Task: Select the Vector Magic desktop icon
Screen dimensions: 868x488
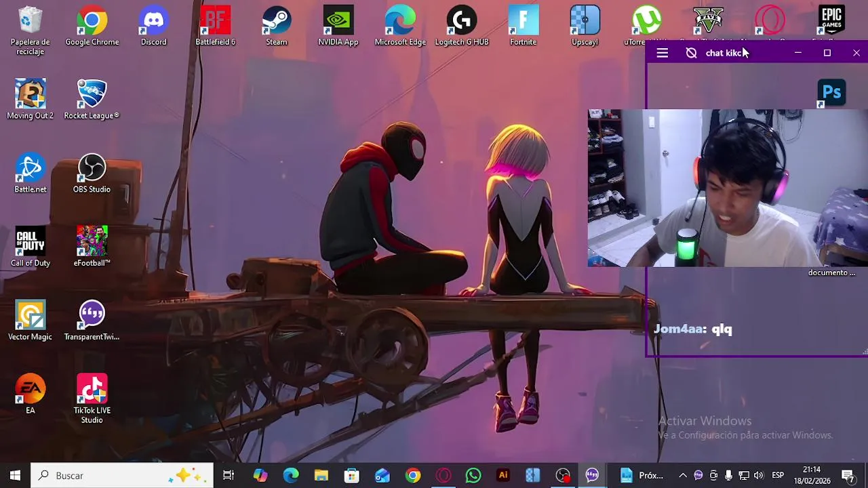Action: coord(30,321)
